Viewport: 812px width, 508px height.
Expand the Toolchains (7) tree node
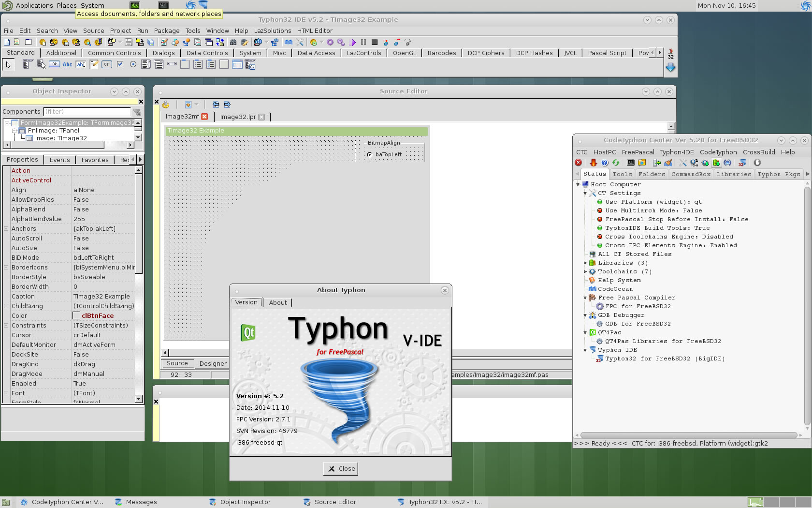[x=585, y=272]
